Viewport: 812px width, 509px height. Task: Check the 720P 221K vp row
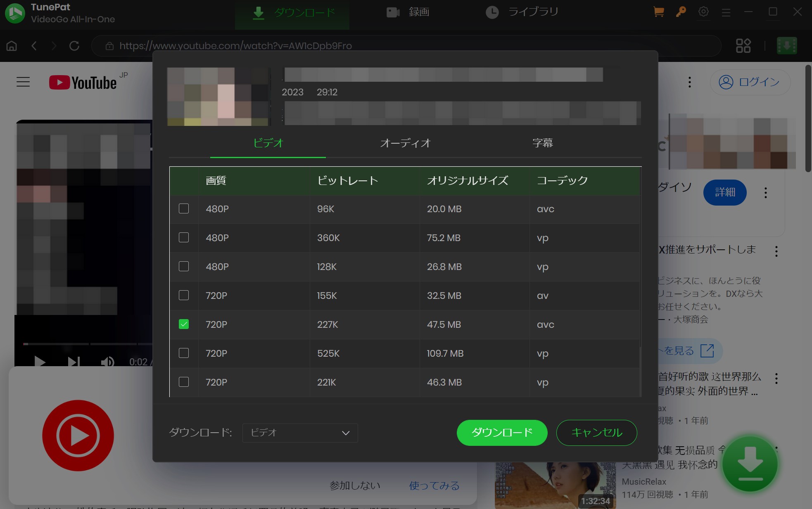tap(184, 382)
